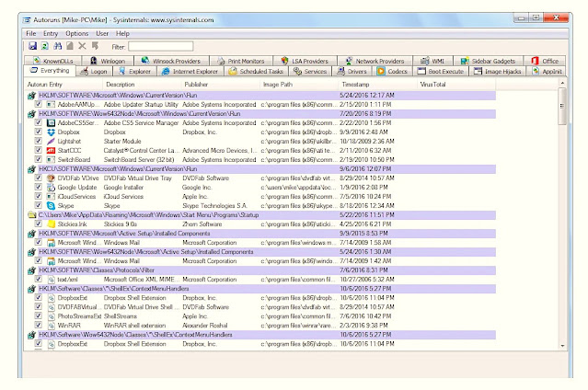Click the DVDFab VDrive entry icon

[x=51, y=178]
